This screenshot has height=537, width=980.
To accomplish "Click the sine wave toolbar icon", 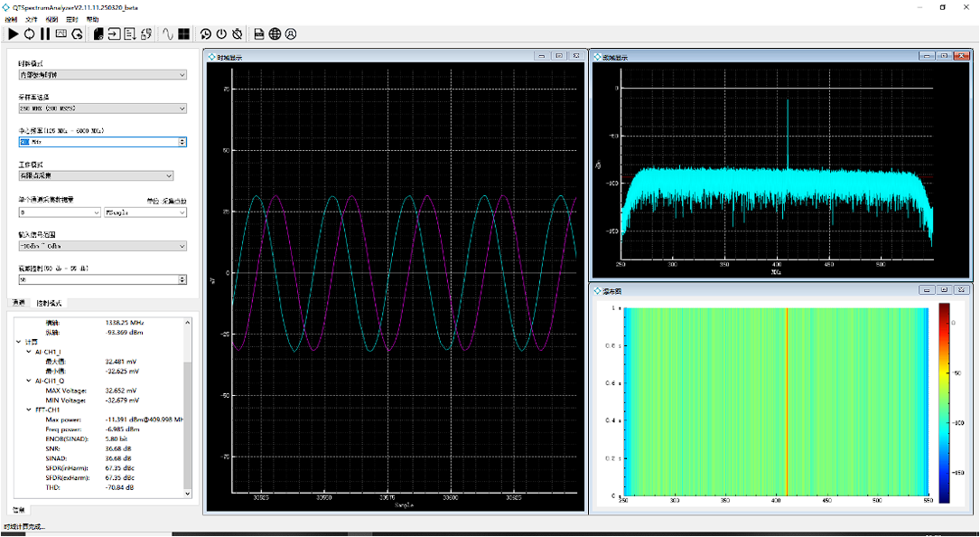I will (167, 33).
